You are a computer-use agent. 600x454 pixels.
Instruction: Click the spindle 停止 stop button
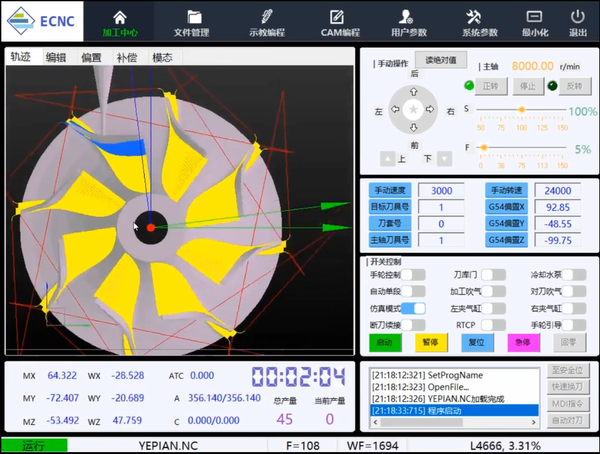[x=528, y=87]
